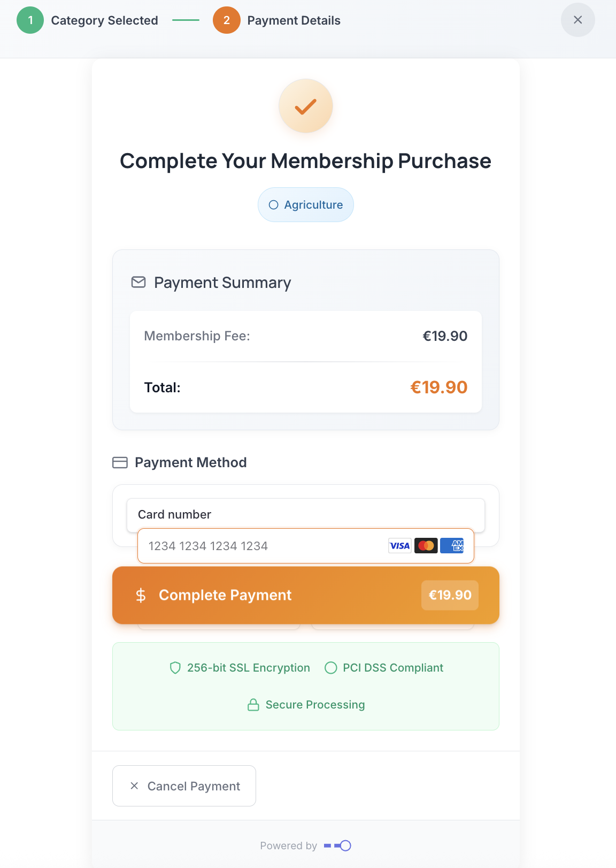Click the envelope icon beside Payment Summary
Image resolution: width=616 pixels, height=868 pixels.
point(138,282)
